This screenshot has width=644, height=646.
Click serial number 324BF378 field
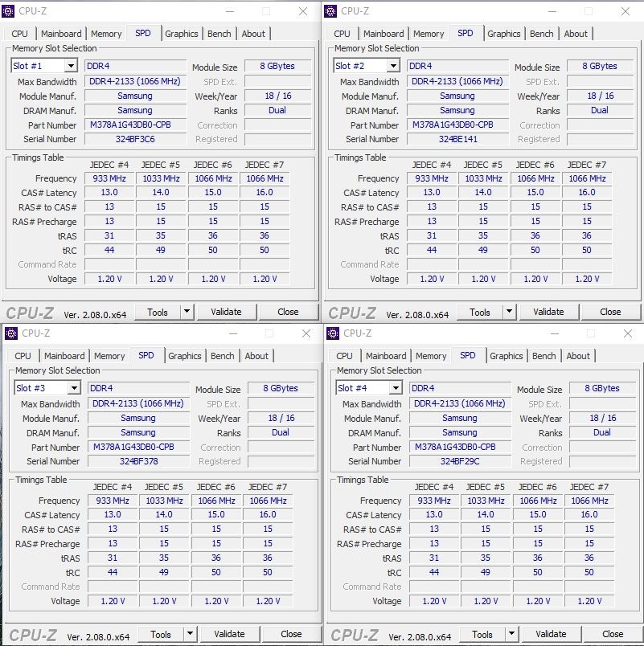[x=138, y=461]
